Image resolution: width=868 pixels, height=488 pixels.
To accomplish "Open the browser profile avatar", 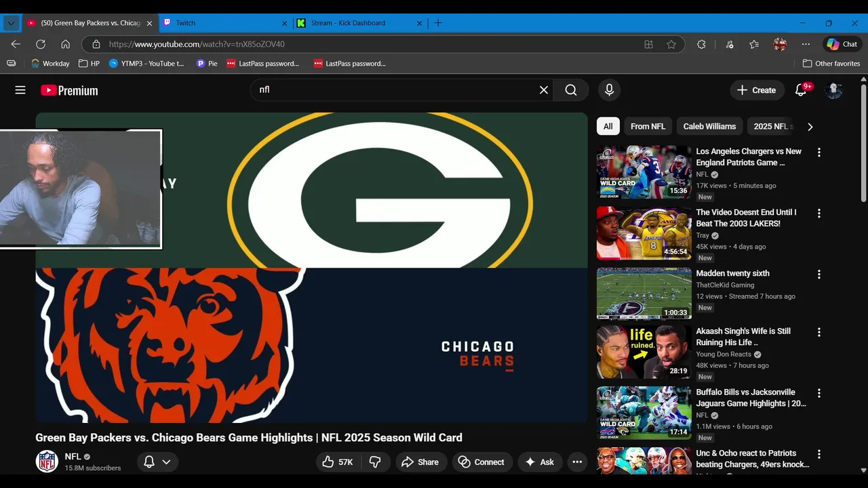I will point(780,44).
